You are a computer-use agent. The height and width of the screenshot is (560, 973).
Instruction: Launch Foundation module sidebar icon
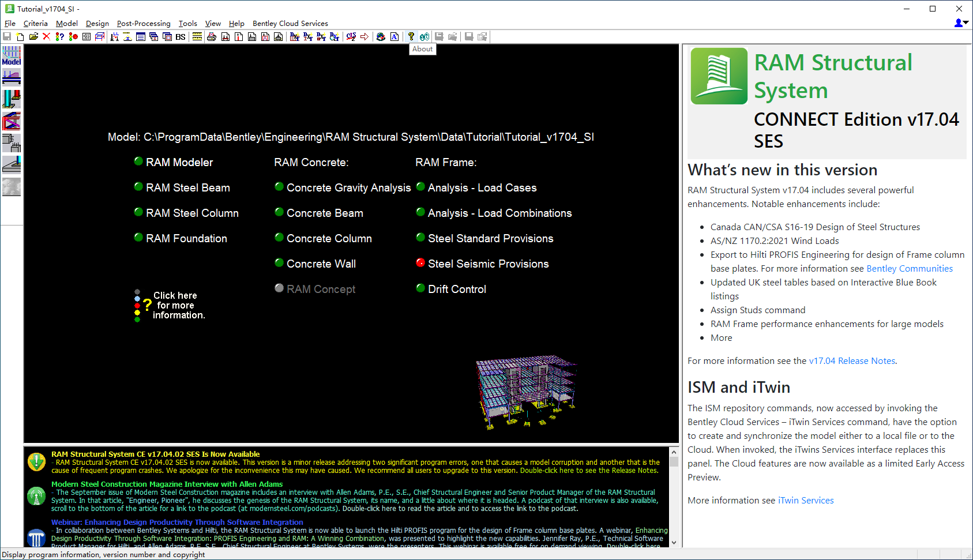tap(12, 164)
